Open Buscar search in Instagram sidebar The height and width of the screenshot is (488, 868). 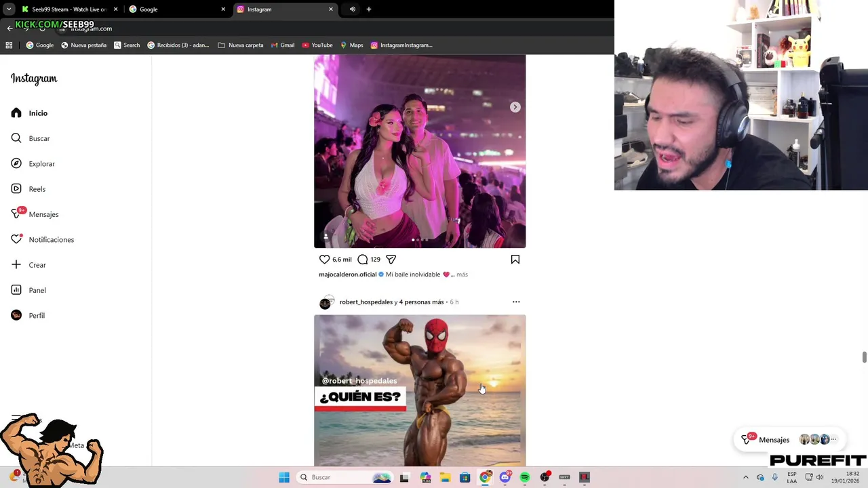[x=31, y=138]
